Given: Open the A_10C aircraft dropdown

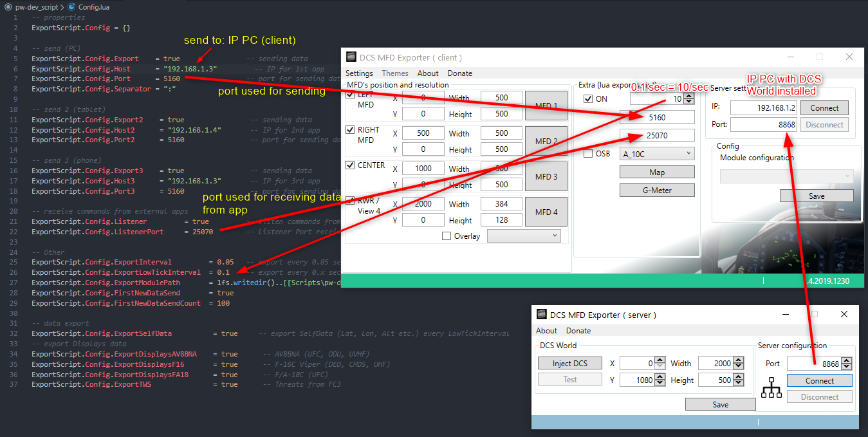Looking at the screenshot, I should (656, 154).
